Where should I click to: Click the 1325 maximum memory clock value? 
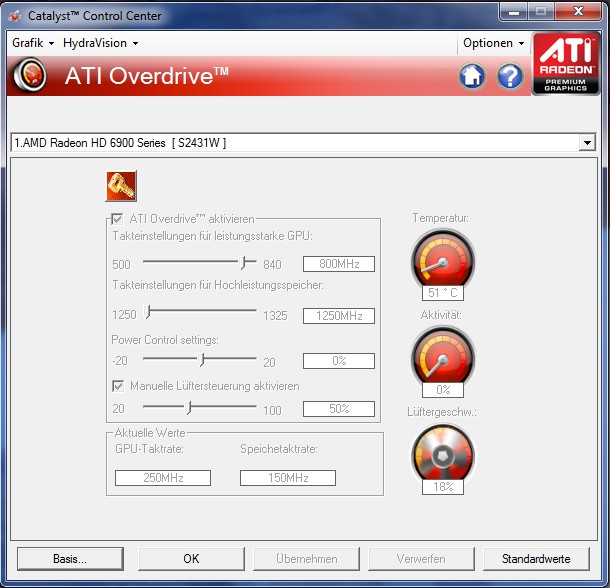point(275,315)
